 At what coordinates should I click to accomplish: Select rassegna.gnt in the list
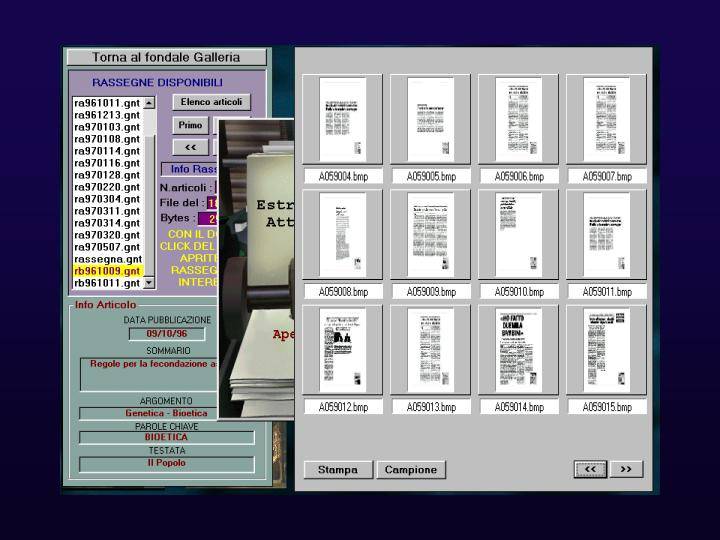tap(108, 259)
